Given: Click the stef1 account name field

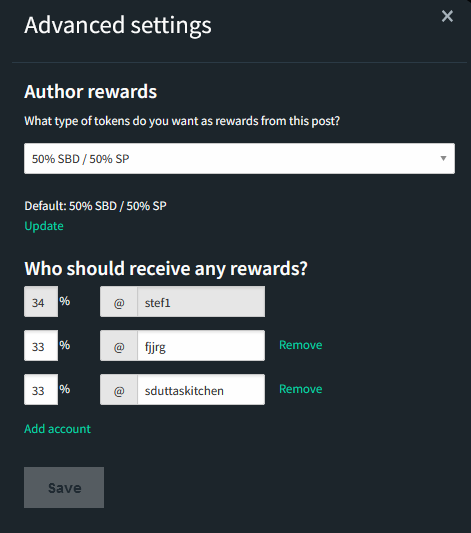Looking at the screenshot, I should pos(201,302).
